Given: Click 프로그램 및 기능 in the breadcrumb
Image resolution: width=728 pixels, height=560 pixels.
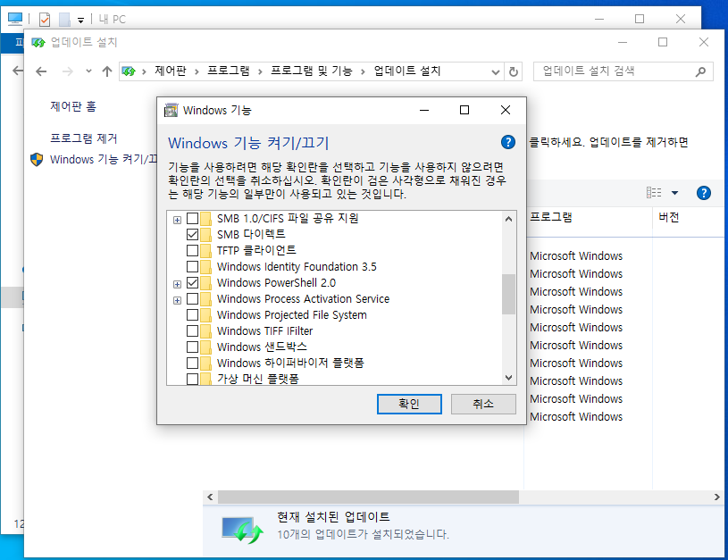Looking at the screenshot, I should pos(312,71).
